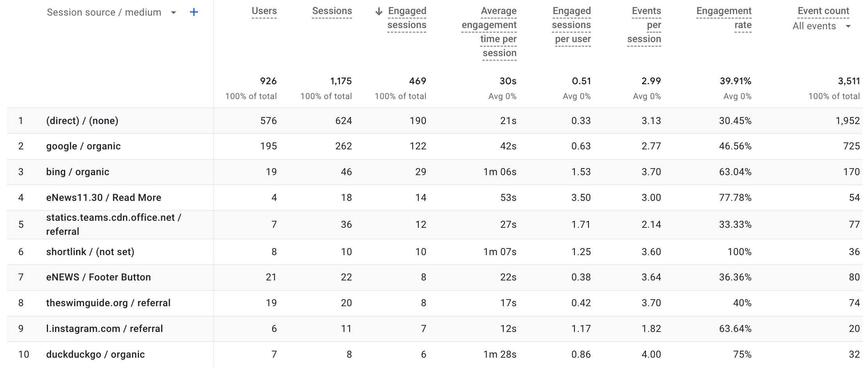Select the (direct) / (none) row
This screenshot has width=868, height=369.
(x=82, y=121)
